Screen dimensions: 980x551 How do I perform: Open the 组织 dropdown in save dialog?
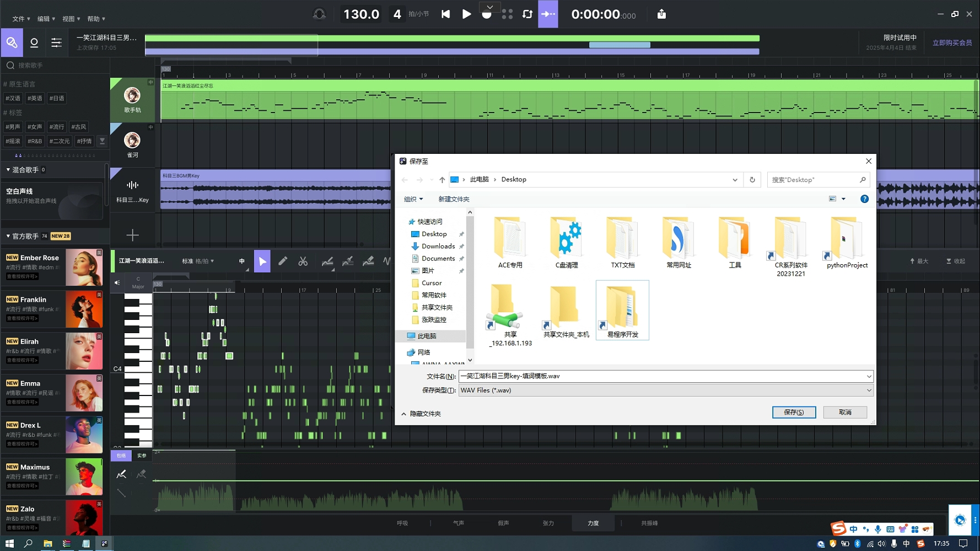click(413, 199)
